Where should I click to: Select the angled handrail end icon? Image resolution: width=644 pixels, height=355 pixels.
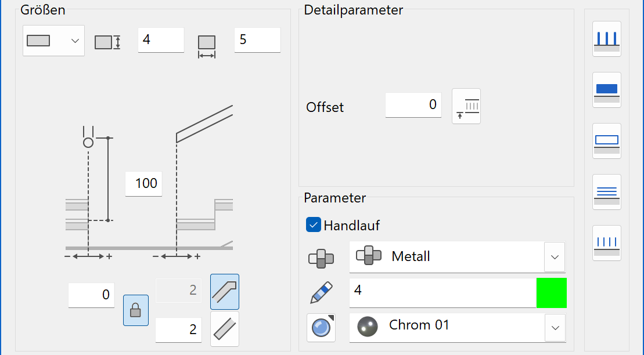224,292
